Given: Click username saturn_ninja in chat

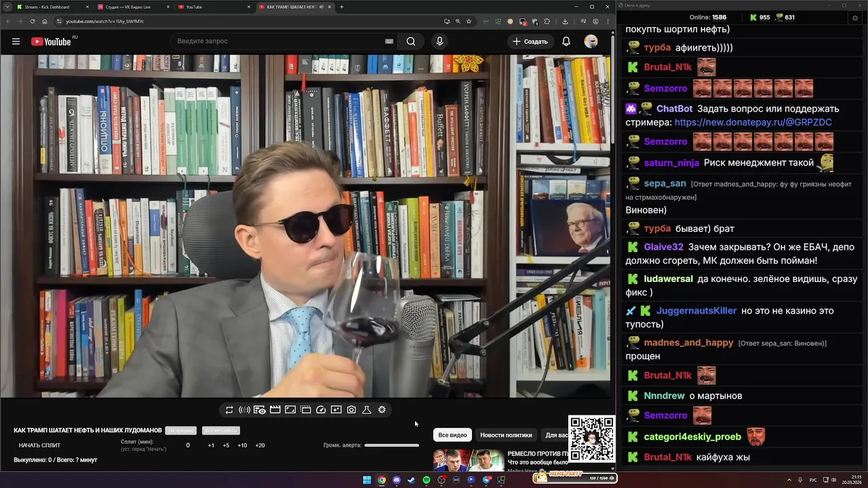Looking at the screenshot, I should coord(671,163).
